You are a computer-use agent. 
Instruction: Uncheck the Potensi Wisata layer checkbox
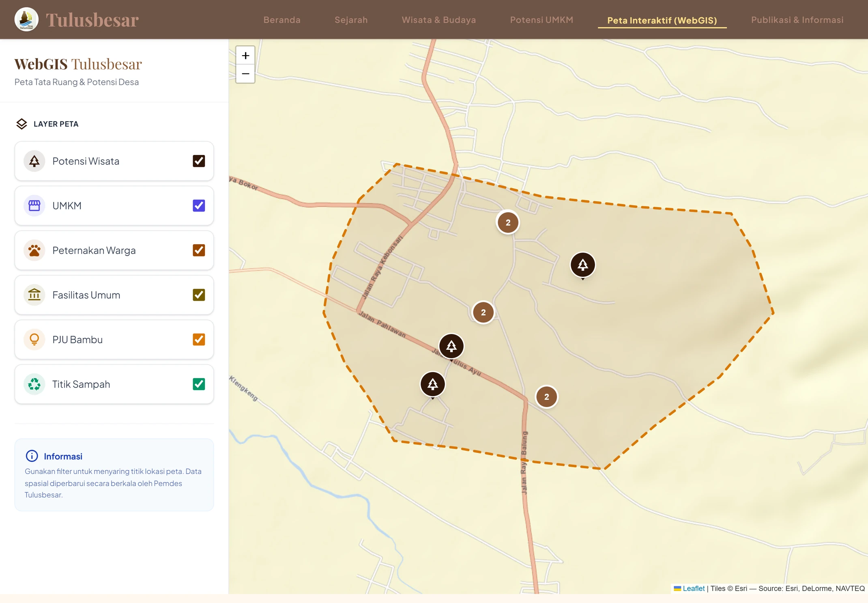[x=199, y=161]
